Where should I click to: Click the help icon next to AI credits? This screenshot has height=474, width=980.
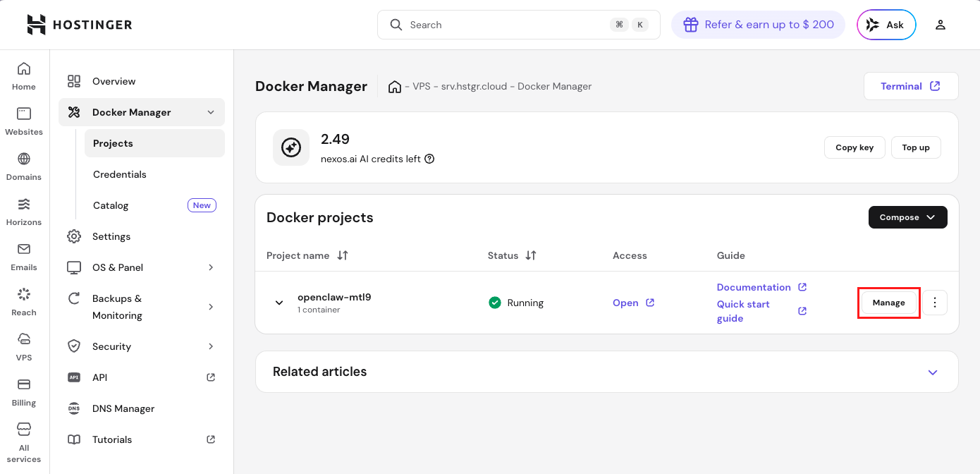point(430,159)
